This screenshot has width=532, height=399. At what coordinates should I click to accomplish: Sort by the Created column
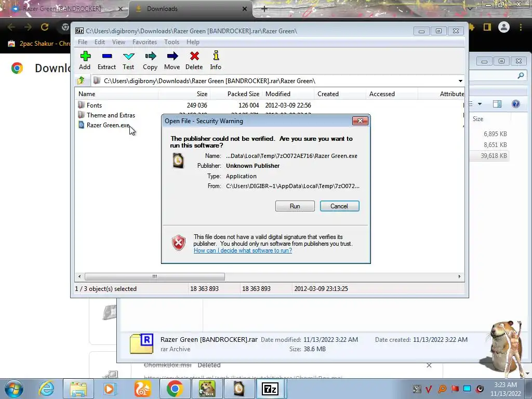(340, 94)
